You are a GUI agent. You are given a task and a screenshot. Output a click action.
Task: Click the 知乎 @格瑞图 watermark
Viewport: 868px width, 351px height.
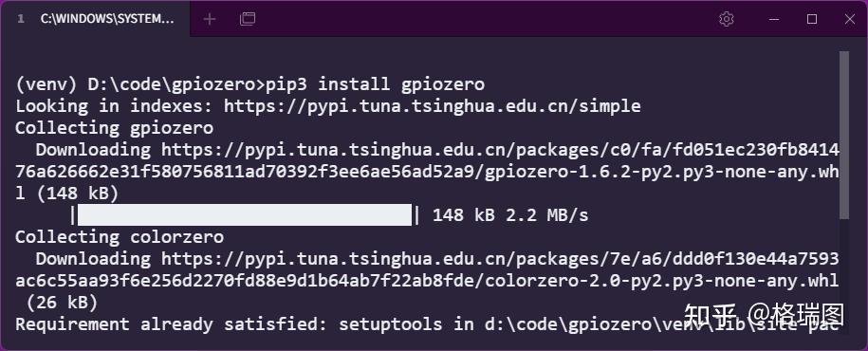click(764, 315)
